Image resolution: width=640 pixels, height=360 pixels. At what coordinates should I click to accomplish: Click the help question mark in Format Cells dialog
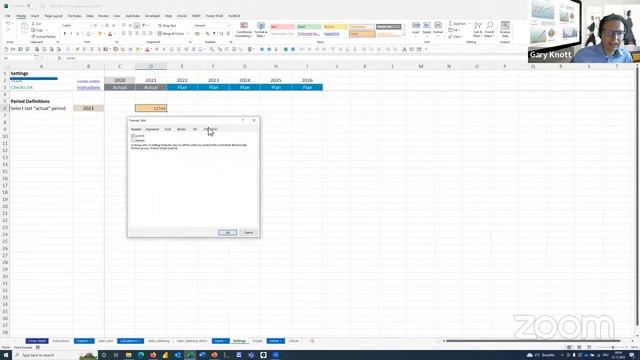pyautogui.click(x=243, y=120)
